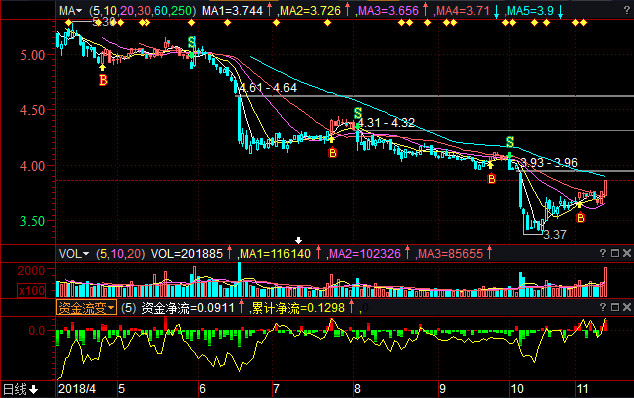This screenshot has width=634, height=398.
Task: Select the MA5=3.9 readout
Action: click(530, 11)
